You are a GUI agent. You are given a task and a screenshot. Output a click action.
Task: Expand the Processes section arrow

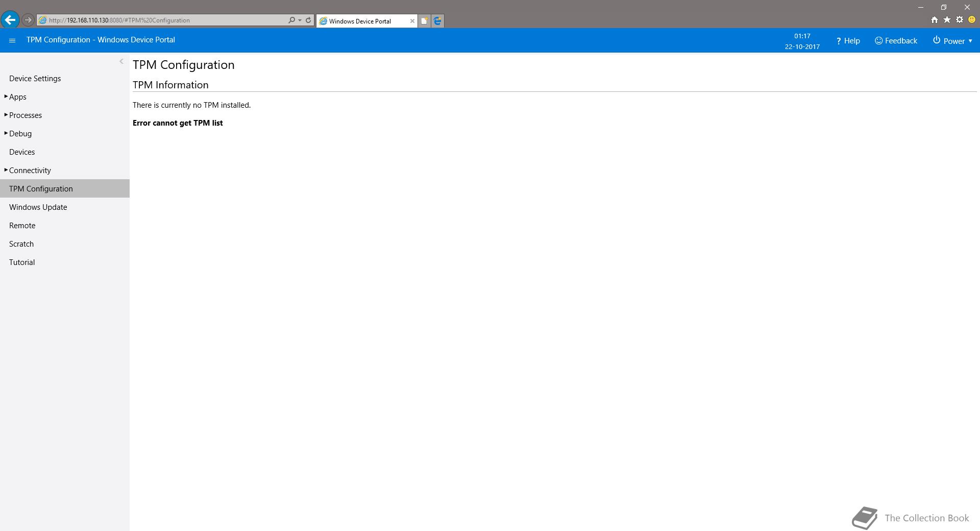pos(6,114)
